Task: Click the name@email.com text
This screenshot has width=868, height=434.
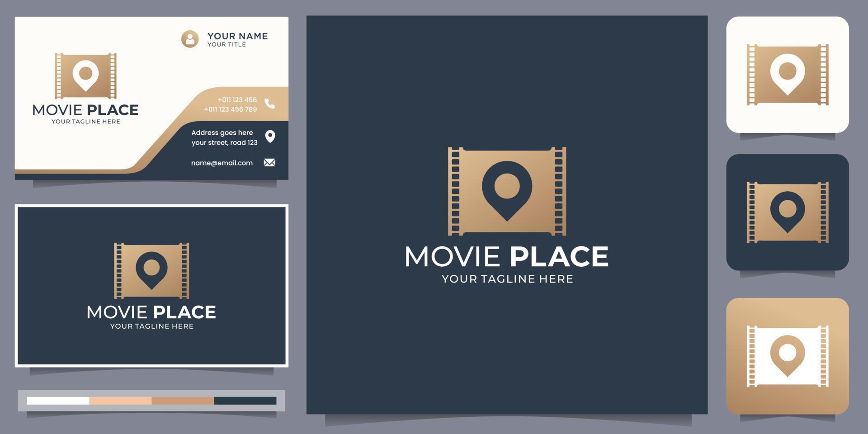Action: click(222, 163)
